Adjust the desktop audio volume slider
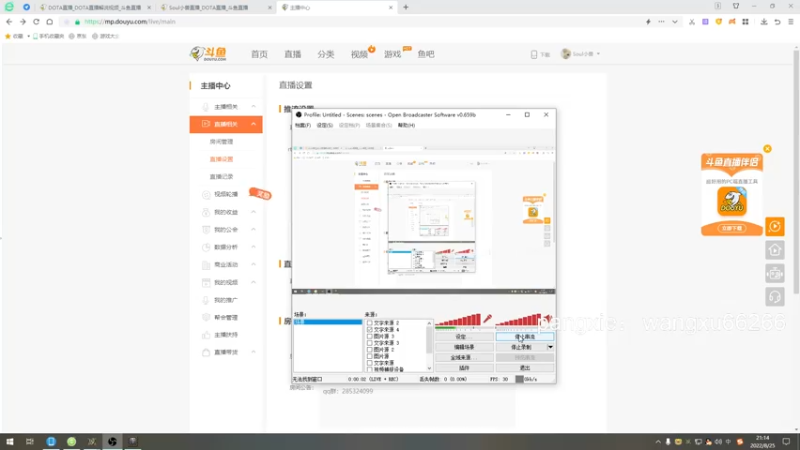This screenshot has height=450, width=800. tap(517, 320)
